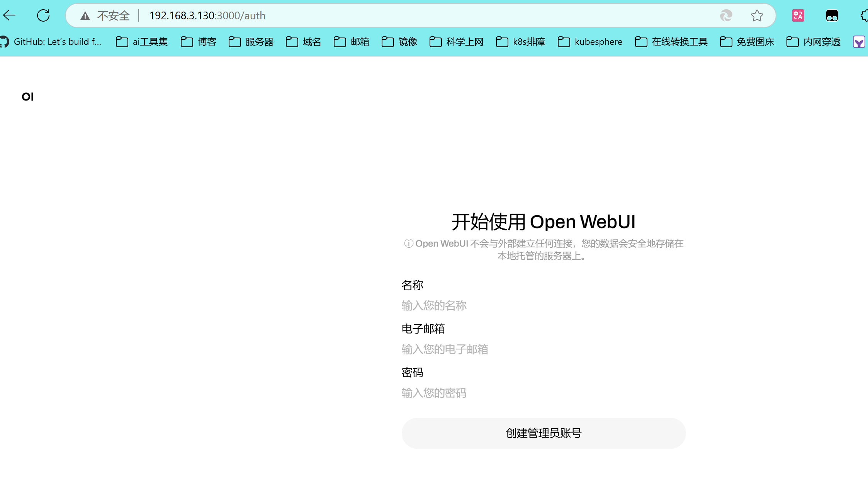Open the k8s排障 bookmark folder
Screen dimensions: 868x482
point(520,42)
